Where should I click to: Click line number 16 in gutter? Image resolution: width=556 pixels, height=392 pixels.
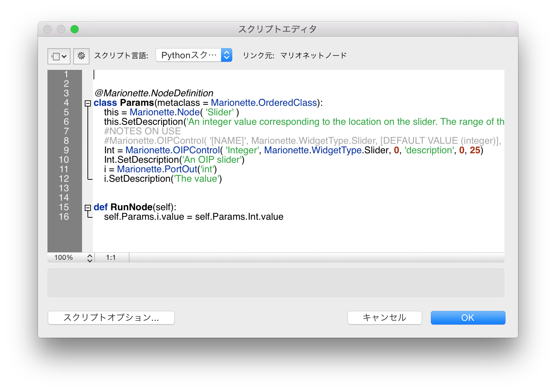point(64,217)
